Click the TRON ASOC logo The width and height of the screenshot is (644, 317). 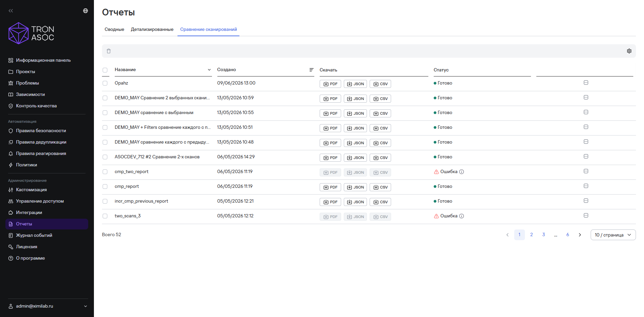point(31,33)
